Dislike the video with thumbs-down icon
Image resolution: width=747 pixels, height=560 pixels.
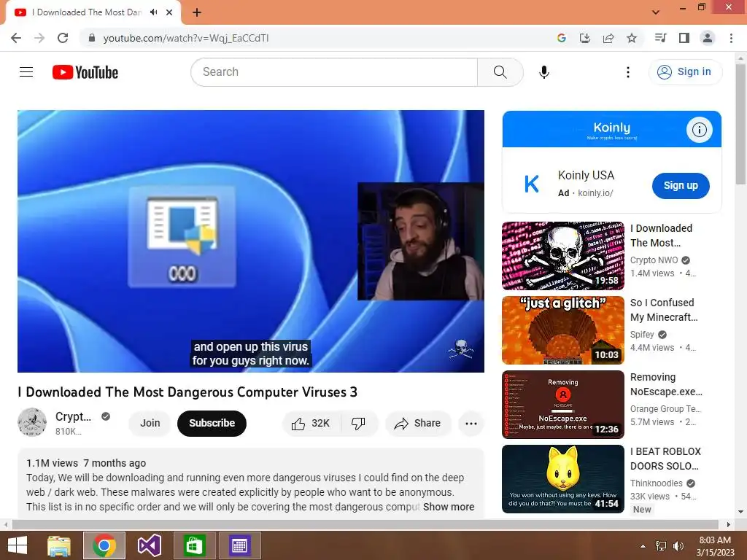(359, 424)
